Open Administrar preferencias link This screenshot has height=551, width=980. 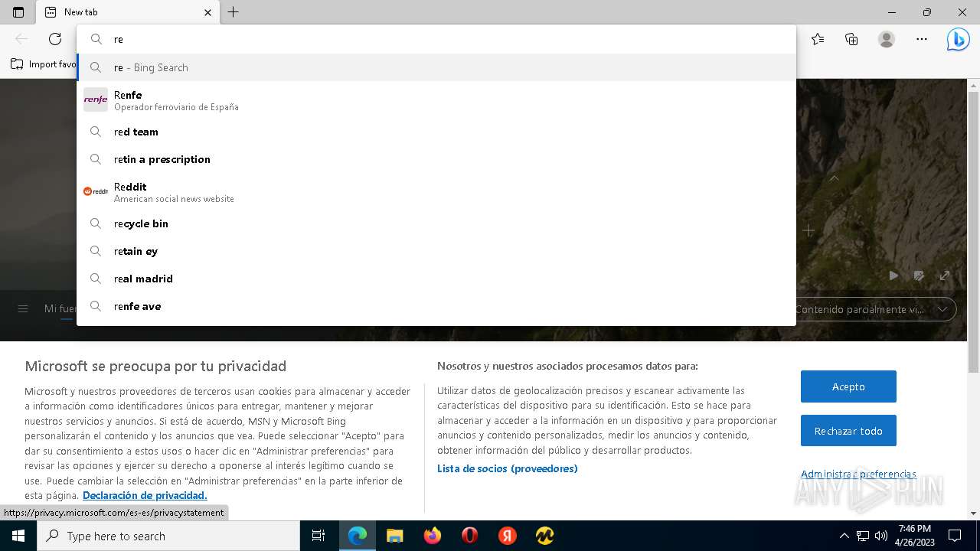[x=858, y=474]
